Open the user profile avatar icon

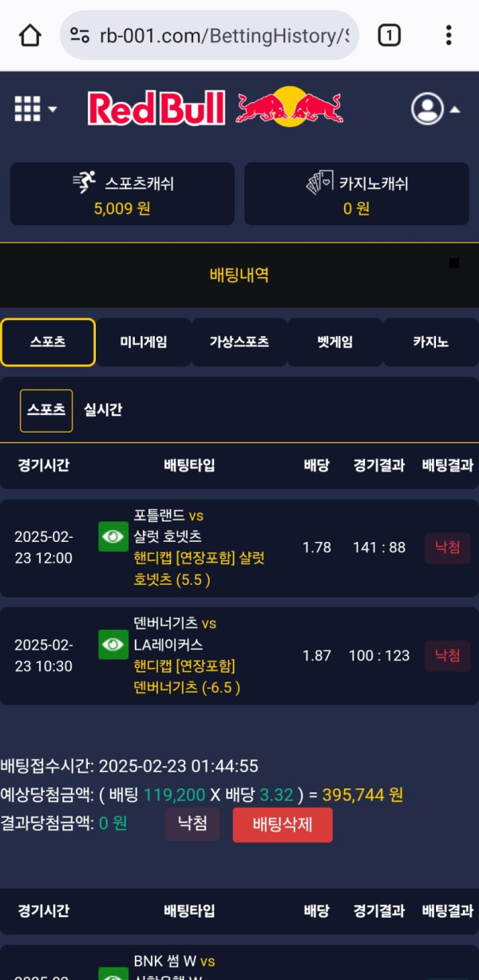click(x=427, y=109)
